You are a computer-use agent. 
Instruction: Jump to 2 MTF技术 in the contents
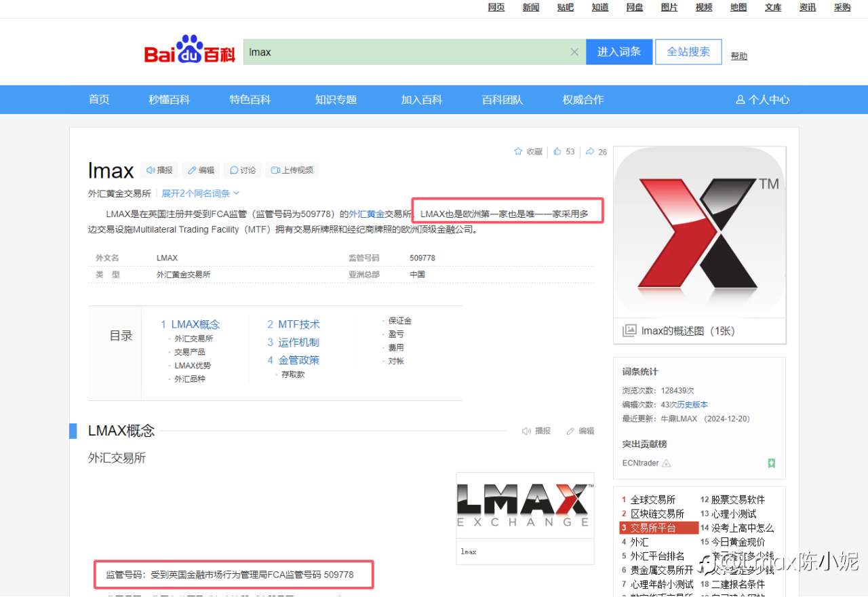point(294,324)
